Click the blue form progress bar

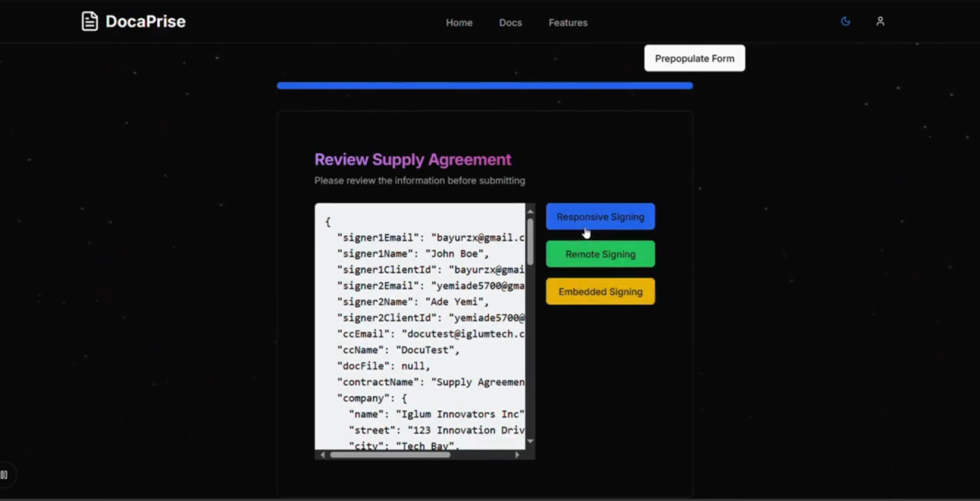pyautogui.click(x=484, y=86)
